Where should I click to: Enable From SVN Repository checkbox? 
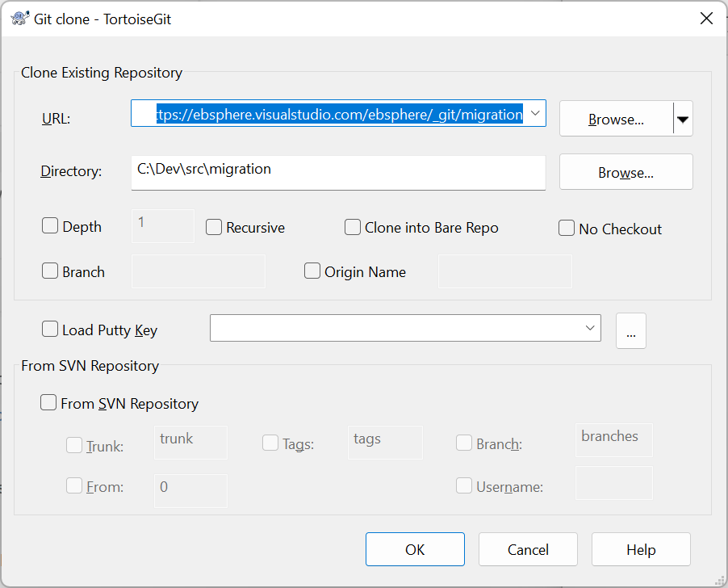click(x=48, y=402)
